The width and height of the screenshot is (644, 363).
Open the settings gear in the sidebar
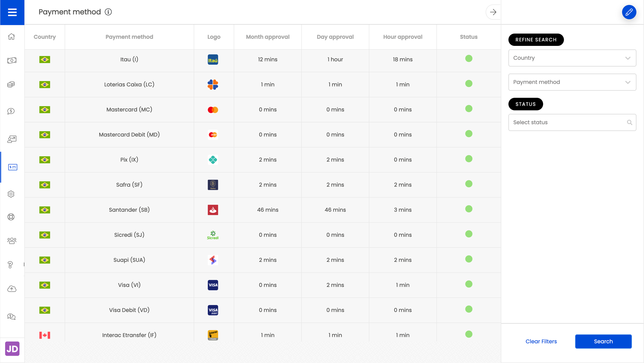[x=11, y=194]
